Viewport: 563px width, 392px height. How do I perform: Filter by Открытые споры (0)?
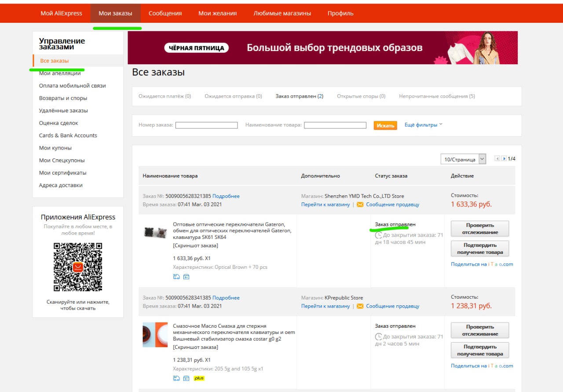pyautogui.click(x=361, y=96)
